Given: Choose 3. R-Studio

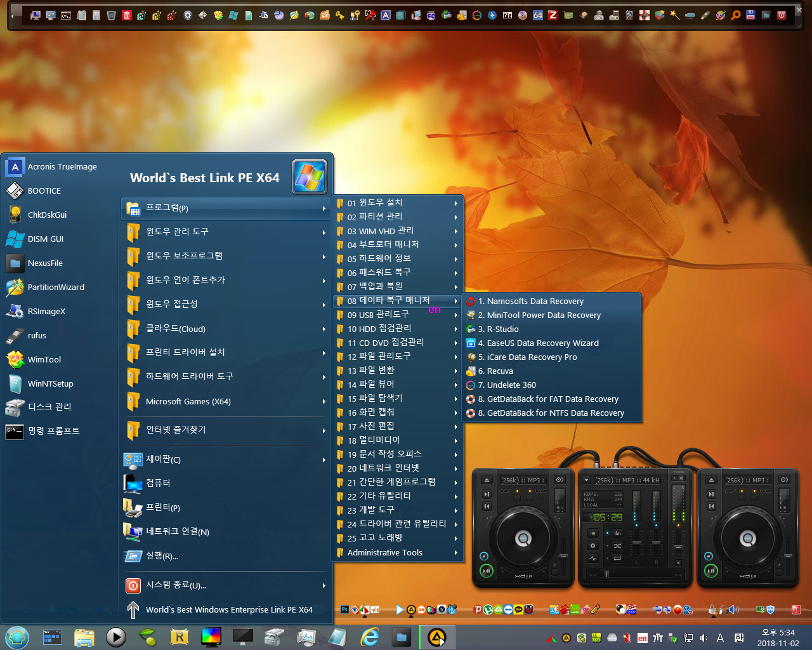Looking at the screenshot, I should tap(552, 329).
